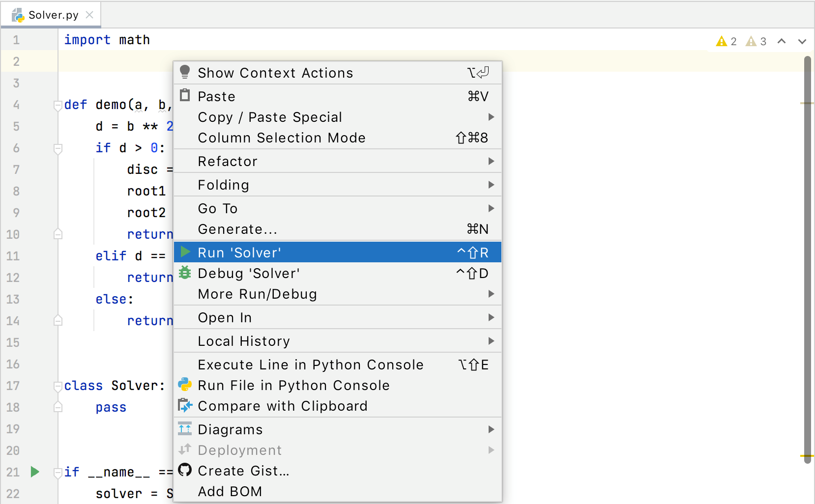Click the Python logo for Run File in Python Console
The height and width of the screenshot is (504, 815).
(185, 385)
